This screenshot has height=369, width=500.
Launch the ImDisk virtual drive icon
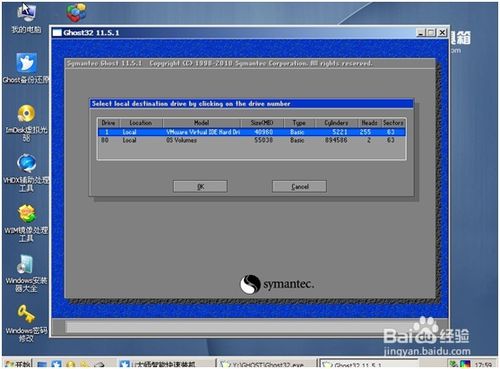coord(26,123)
